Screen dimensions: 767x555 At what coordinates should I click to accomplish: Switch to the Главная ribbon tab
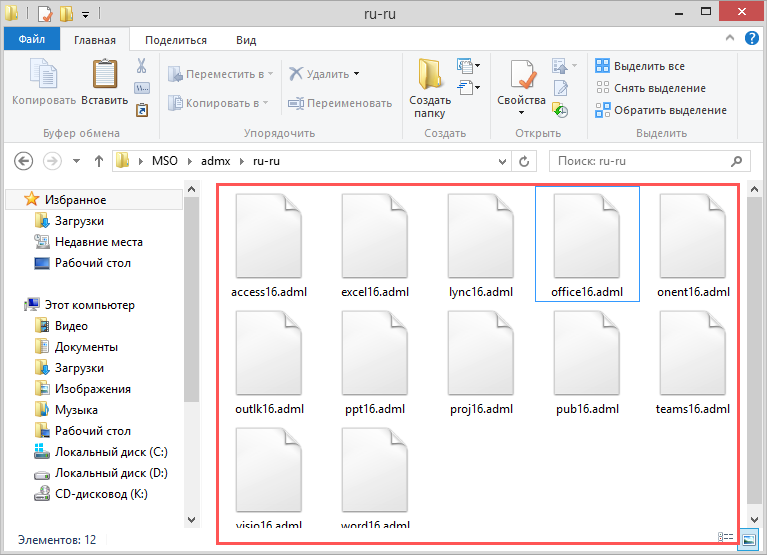[x=95, y=40]
